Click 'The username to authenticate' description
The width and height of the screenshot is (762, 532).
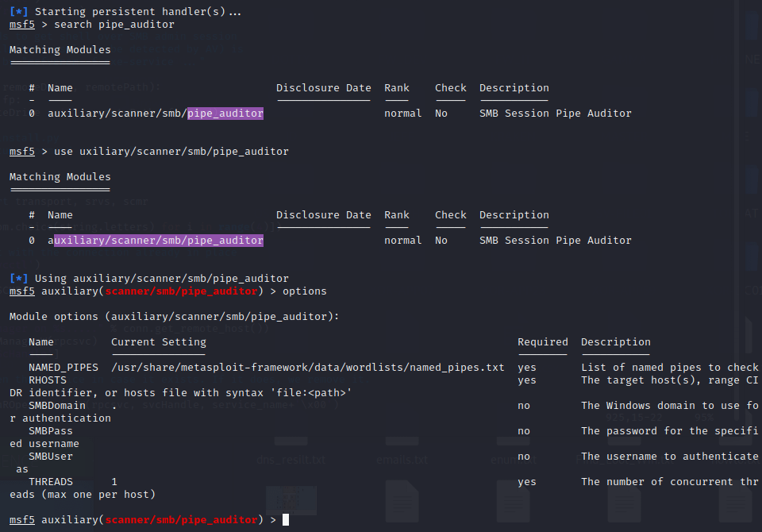pos(670,456)
